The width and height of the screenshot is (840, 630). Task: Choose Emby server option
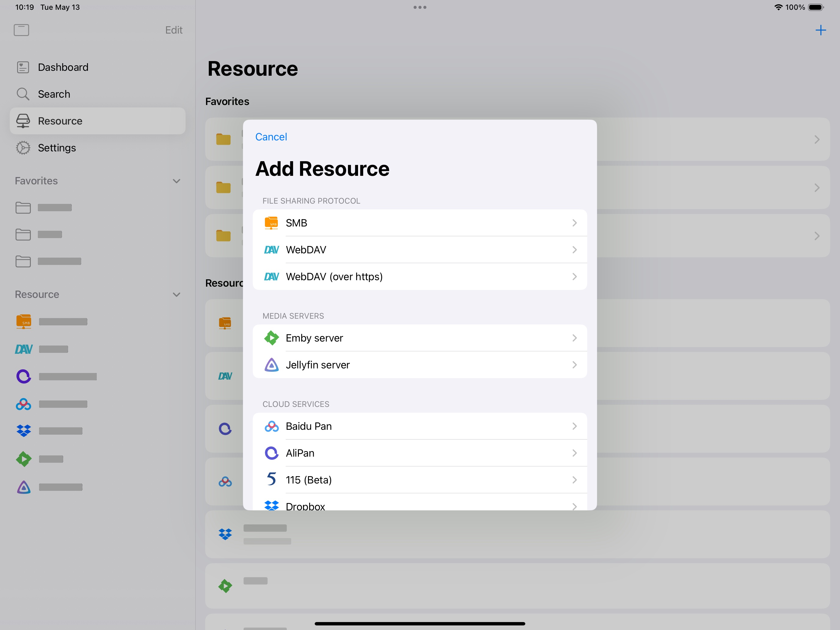420,338
